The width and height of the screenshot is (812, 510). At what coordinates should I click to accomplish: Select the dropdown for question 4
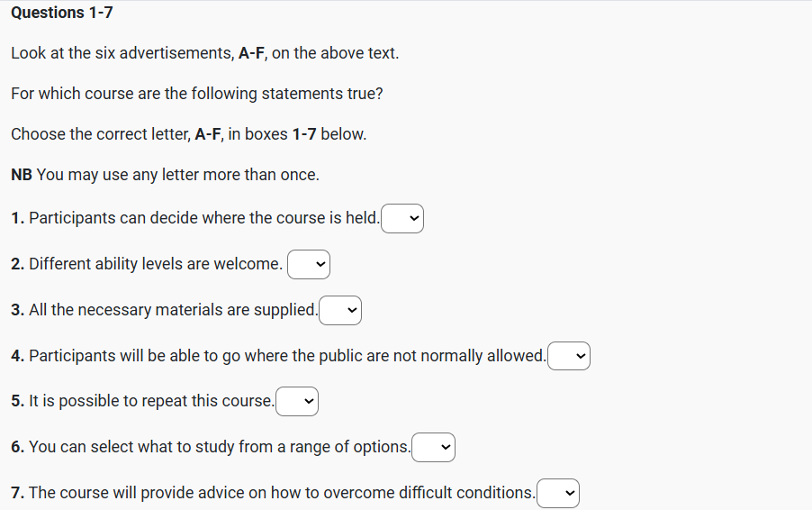point(569,356)
